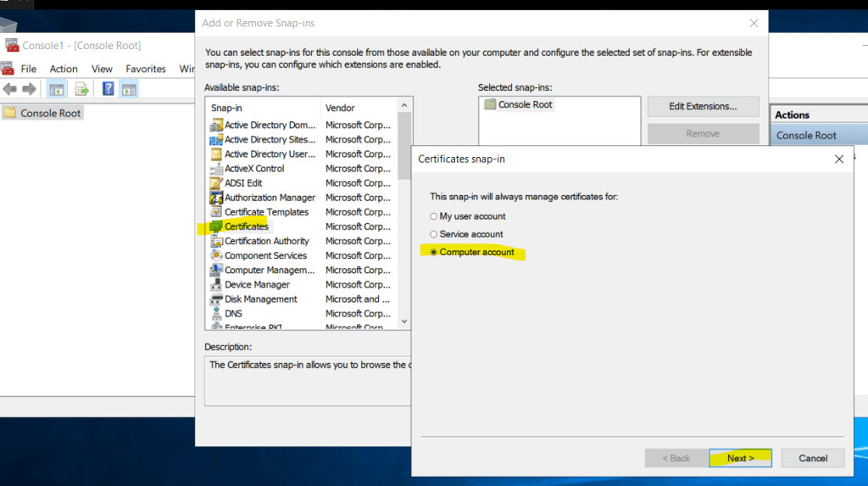Toggle the Show/Hide Console Tree icon
This screenshot has width=868, height=486.
click(57, 89)
